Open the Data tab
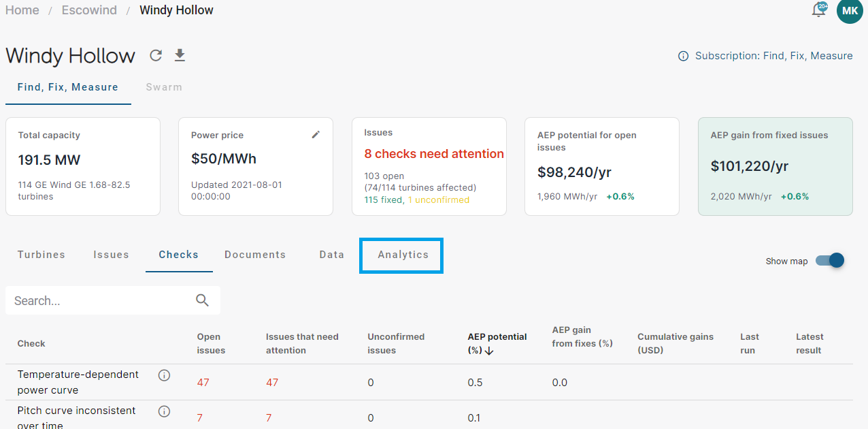The width and height of the screenshot is (868, 429). tap(332, 255)
